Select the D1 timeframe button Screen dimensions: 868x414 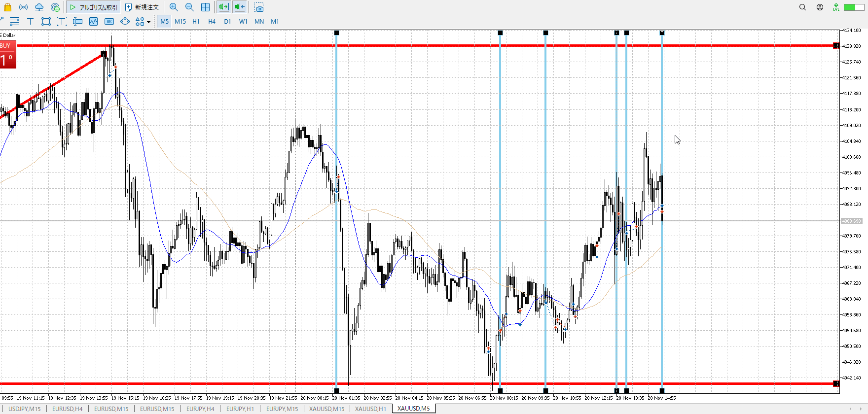[227, 21]
